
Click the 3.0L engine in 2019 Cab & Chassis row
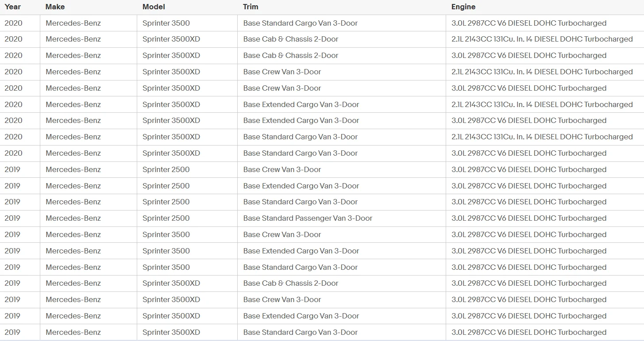(529, 283)
